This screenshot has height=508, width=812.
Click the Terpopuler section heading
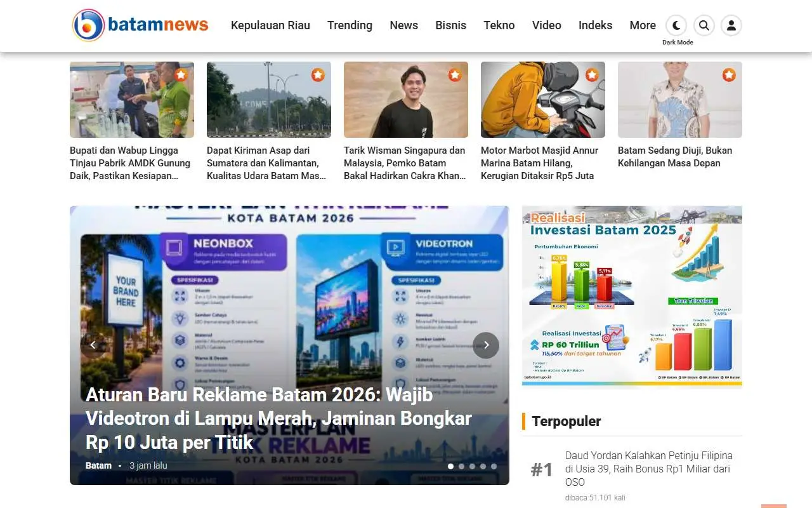pos(566,421)
